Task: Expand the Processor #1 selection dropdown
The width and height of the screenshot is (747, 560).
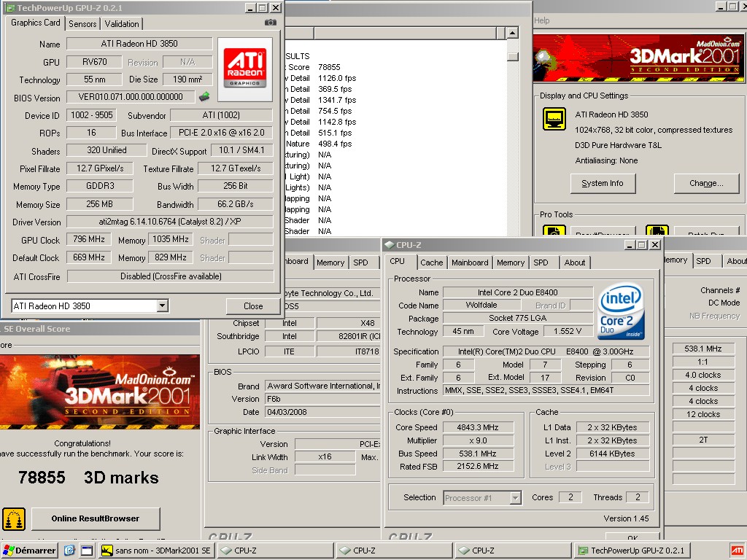Action: click(516, 498)
